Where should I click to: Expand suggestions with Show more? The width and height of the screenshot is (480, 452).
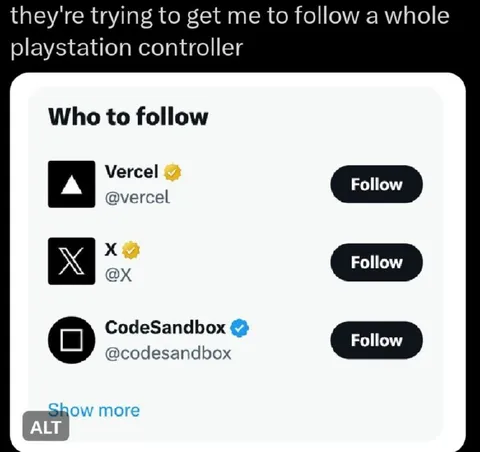pyautogui.click(x=94, y=410)
